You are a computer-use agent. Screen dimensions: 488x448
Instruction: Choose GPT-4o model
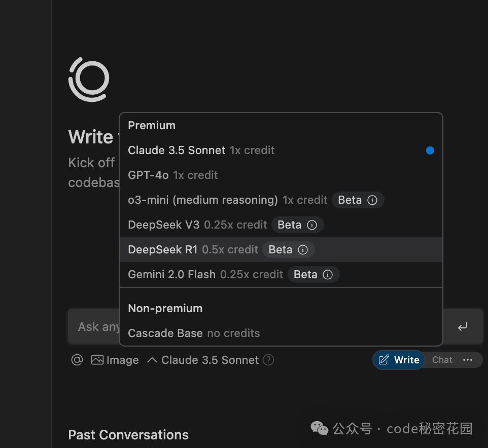click(148, 175)
